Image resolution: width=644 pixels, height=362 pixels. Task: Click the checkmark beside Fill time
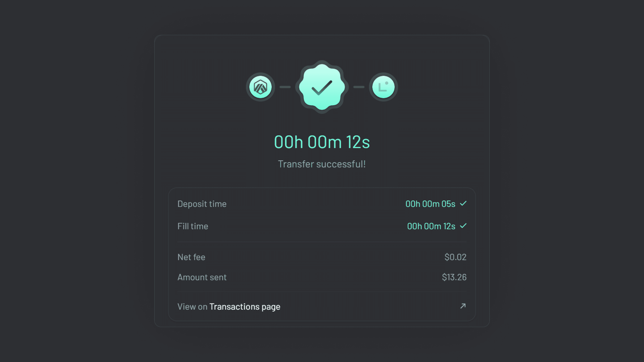(464, 226)
